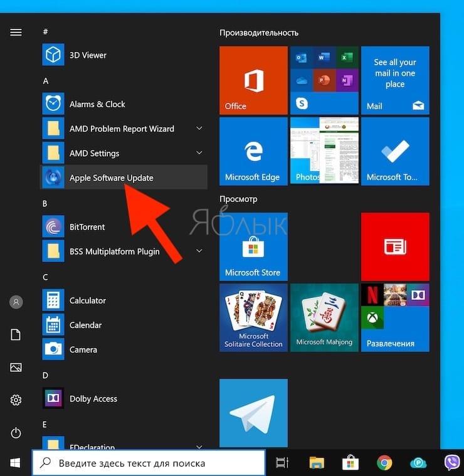Open Dolby icon in the Развлечения tile
The height and width of the screenshot is (476, 464).
(x=418, y=295)
